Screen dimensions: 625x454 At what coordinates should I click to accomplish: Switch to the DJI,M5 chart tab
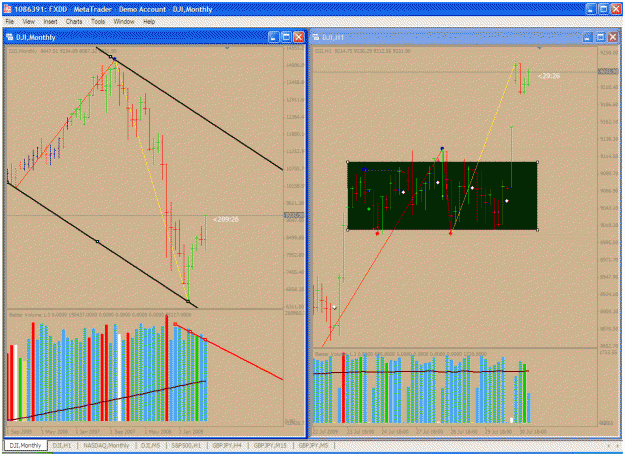151,445
